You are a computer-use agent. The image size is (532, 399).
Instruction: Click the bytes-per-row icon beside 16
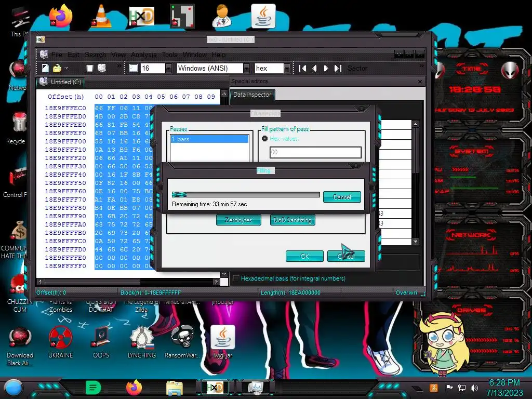134,68
